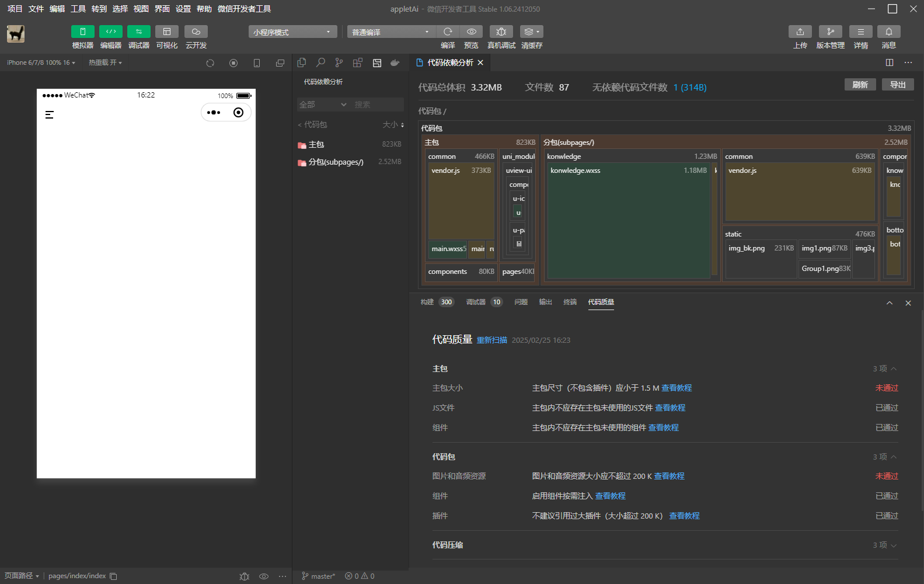Image resolution: width=924 pixels, height=584 pixels.
Task: Toggle the Simulator (模拟器) panel
Action: (x=82, y=32)
